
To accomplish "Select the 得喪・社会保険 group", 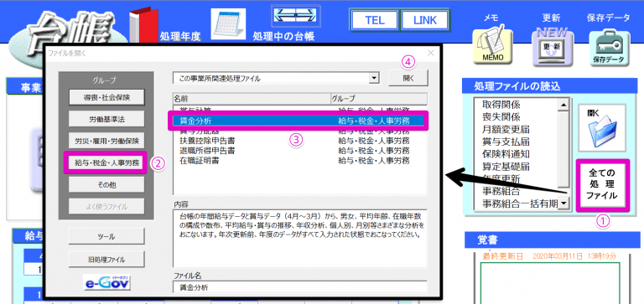I will (106, 98).
